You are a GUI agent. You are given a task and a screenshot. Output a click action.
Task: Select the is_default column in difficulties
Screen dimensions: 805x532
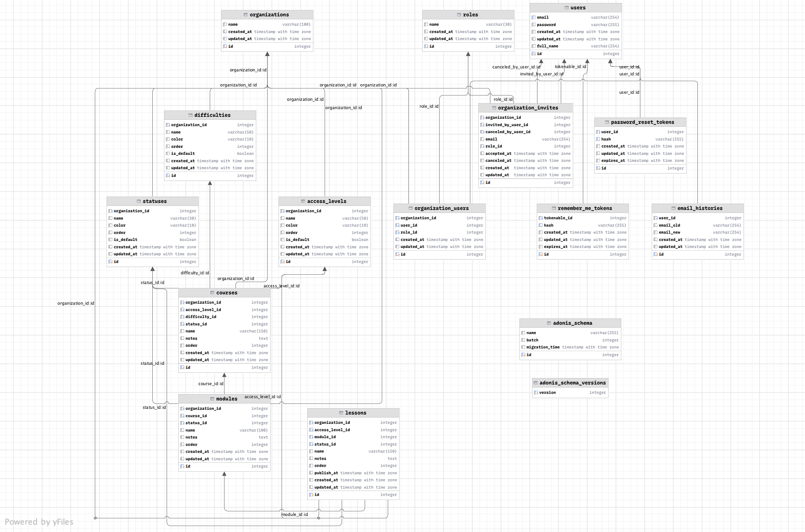[210, 154]
